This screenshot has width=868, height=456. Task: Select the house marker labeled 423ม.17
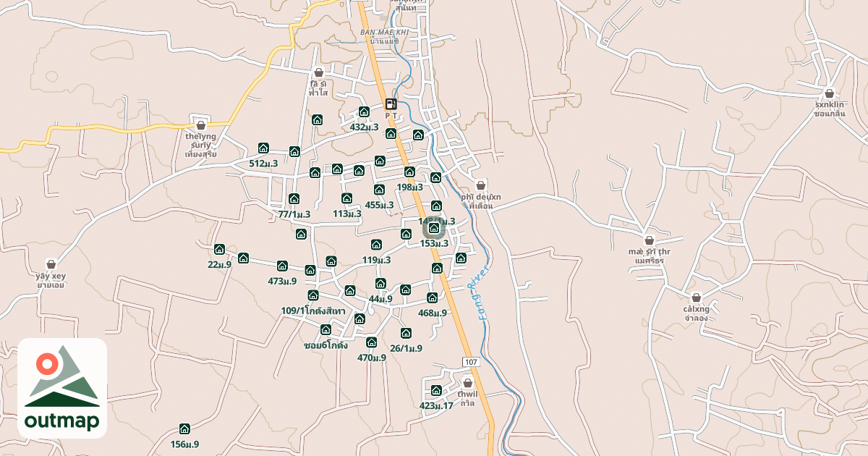pos(436,390)
